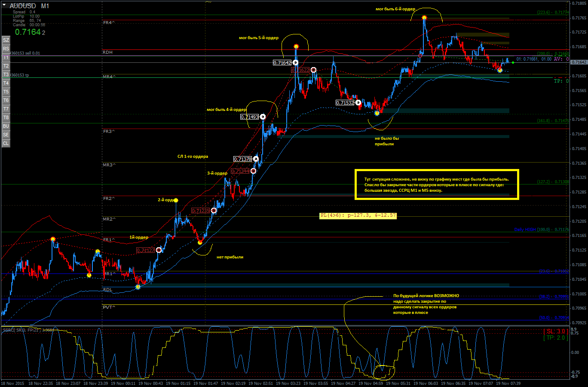Click the FR4^ level label

(x=109, y=22)
